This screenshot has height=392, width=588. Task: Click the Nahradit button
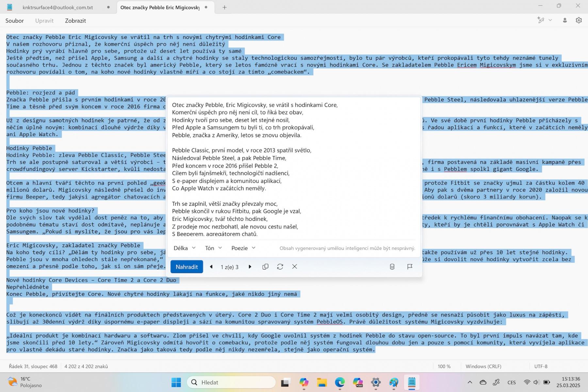(x=187, y=267)
